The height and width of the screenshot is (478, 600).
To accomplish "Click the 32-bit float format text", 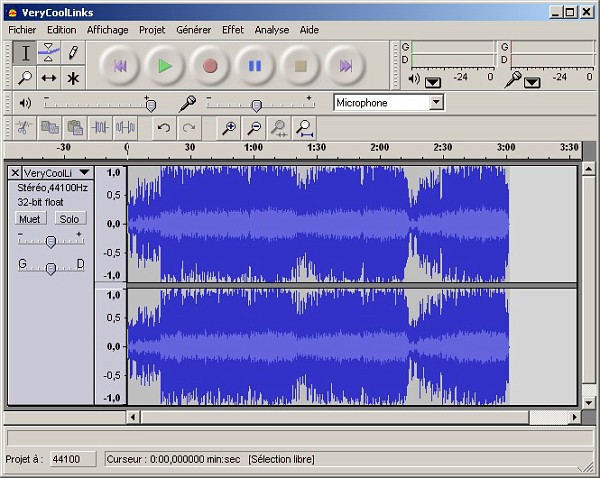I will pos(40,202).
